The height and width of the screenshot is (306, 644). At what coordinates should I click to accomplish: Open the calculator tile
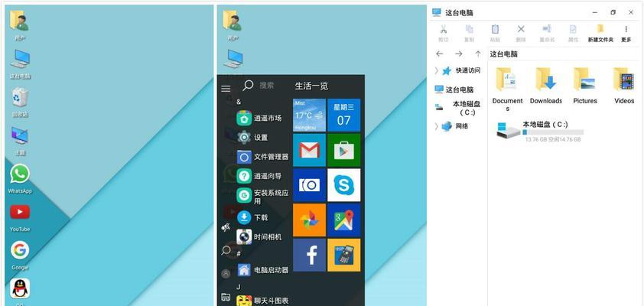pos(343,255)
